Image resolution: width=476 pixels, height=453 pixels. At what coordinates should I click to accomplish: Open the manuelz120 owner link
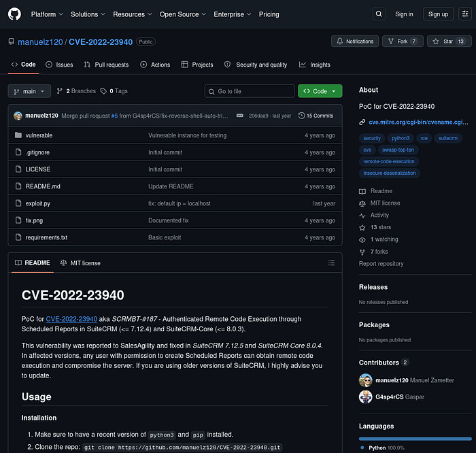pos(40,42)
